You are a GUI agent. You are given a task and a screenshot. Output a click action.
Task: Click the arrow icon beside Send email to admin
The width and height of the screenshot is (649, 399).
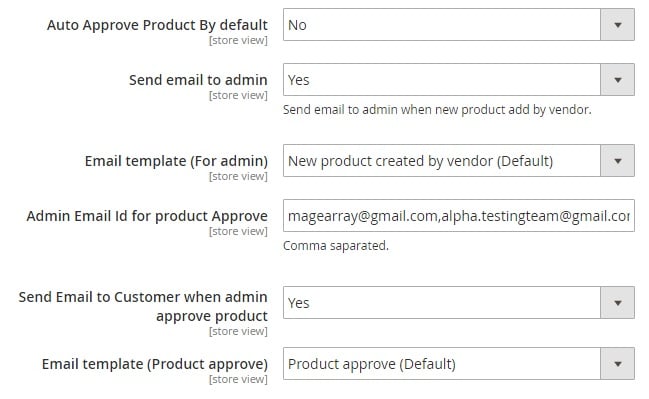pyautogui.click(x=617, y=79)
